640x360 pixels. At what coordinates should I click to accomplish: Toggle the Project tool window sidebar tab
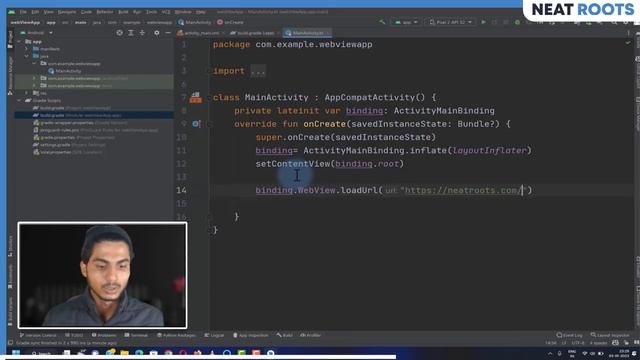(10, 39)
